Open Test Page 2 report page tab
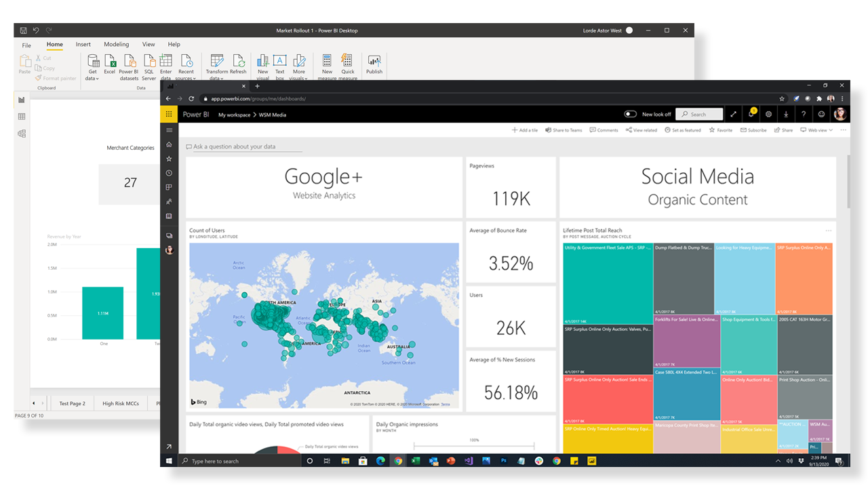The width and height of the screenshot is (868, 488). [x=72, y=403]
